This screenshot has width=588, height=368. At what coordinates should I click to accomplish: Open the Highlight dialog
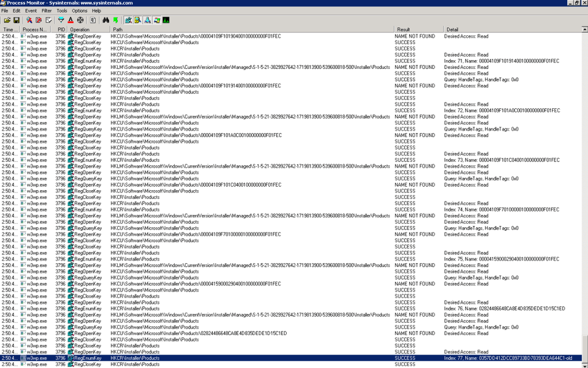pyautogui.click(x=71, y=19)
